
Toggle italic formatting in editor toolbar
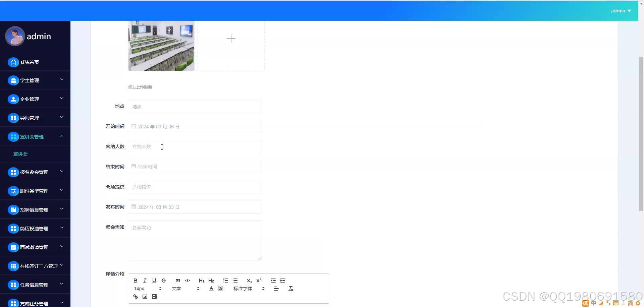(145, 281)
